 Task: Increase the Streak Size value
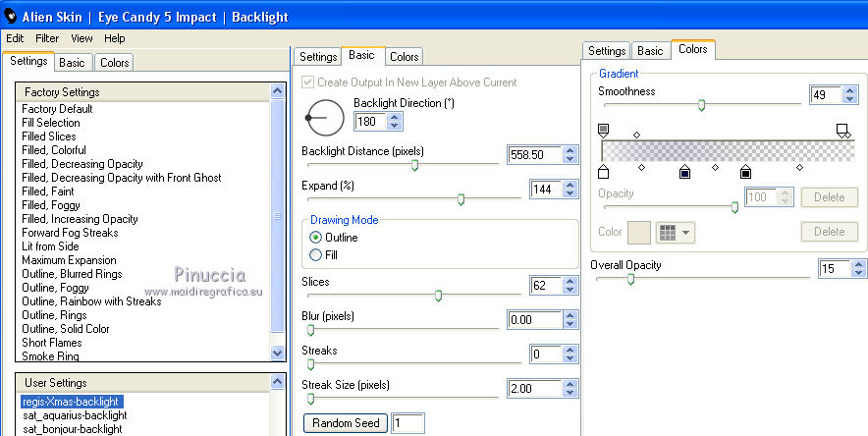(x=570, y=385)
